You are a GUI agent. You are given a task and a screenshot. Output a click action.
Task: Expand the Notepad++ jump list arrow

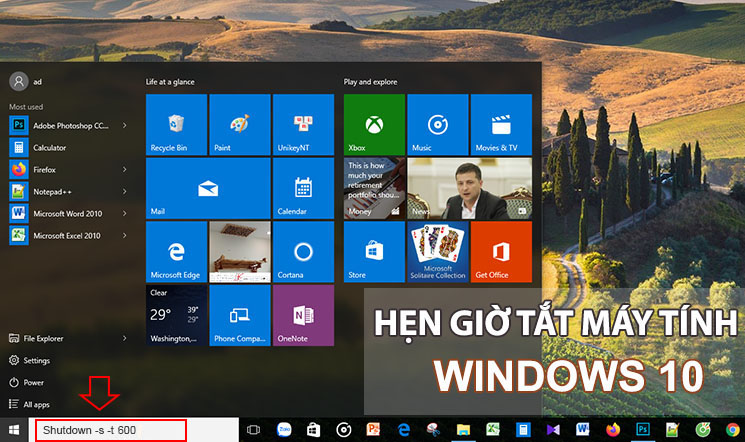(124, 192)
